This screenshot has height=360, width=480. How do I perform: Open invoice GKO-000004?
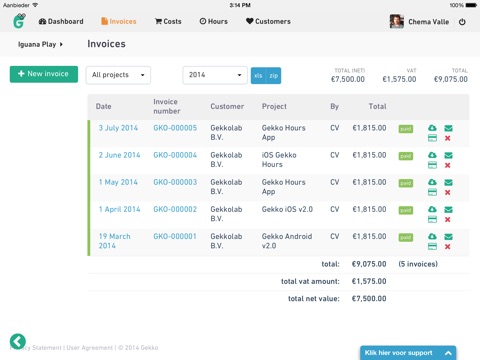[175, 155]
